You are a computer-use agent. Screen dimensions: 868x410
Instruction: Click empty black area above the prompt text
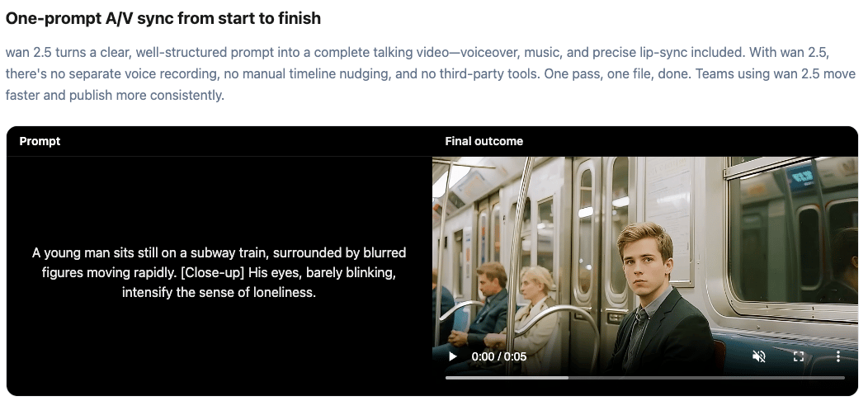point(219,199)
